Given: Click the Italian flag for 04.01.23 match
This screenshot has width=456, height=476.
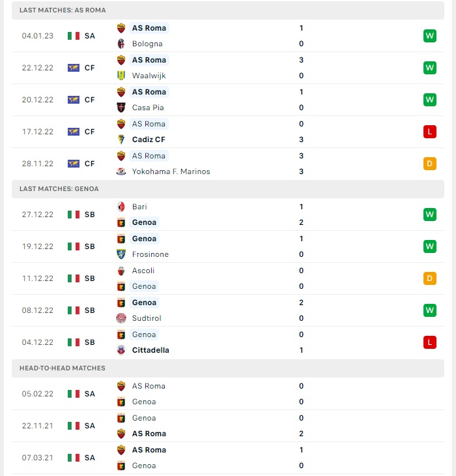Looking at the screenshot, I should coord(74,36).
